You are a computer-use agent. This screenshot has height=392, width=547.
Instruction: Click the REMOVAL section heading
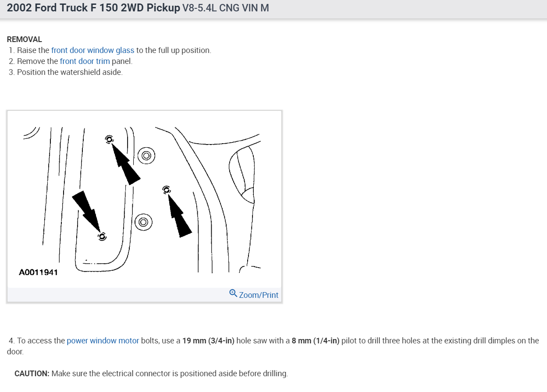[x=25, y=39]
